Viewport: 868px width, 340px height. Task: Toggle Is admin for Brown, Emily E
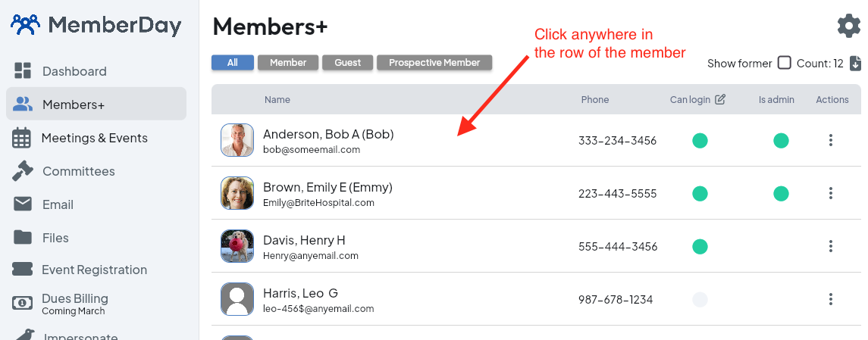click(781, 194)
